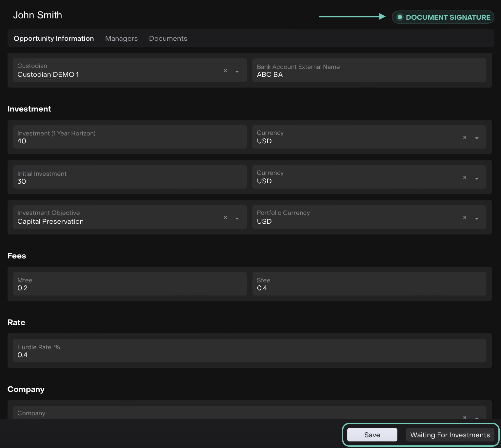
Task: Clear the Portfolio Currency selection
Action: click(465, 217)
